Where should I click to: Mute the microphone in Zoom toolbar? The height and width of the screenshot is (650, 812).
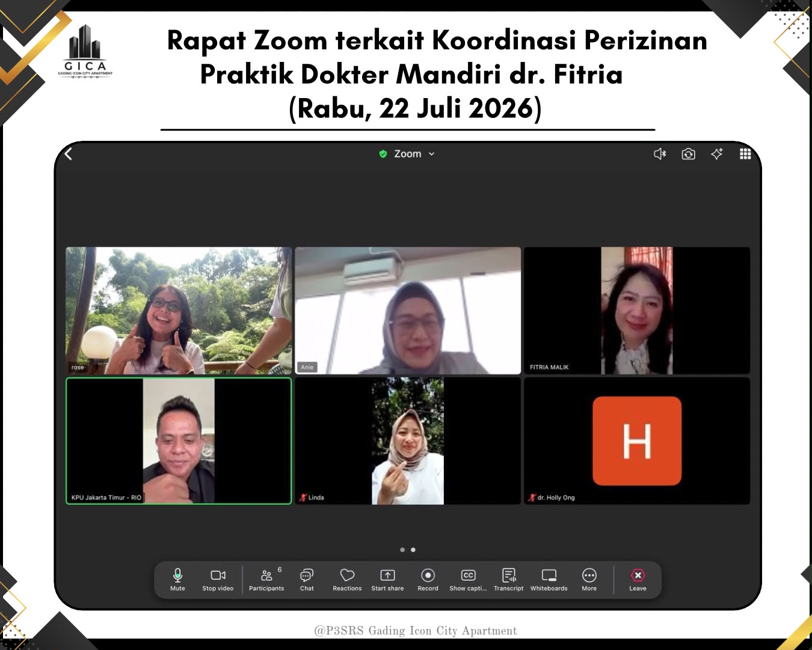tap(177, 580)
